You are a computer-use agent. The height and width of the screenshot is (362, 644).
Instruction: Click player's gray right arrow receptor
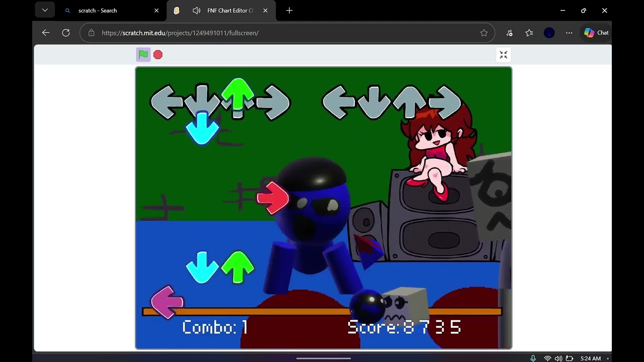point(445,102)
